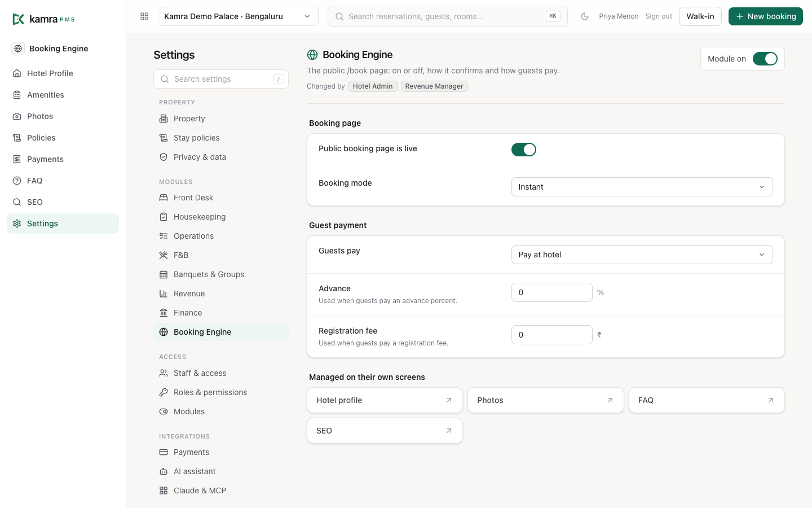This screenshot has width=812, height=508.
Task: Click the F&B utensils icon
Action: tap(164, 255)
